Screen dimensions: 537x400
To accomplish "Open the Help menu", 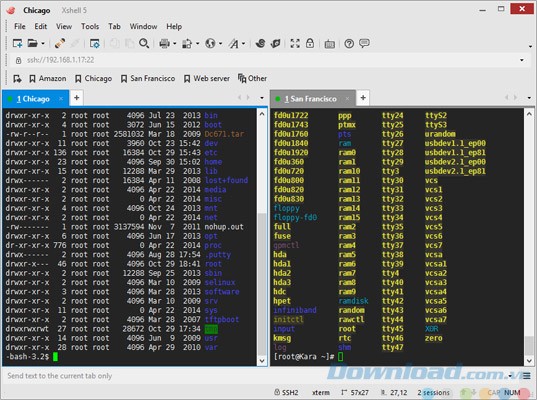I will tap(174, 26).
